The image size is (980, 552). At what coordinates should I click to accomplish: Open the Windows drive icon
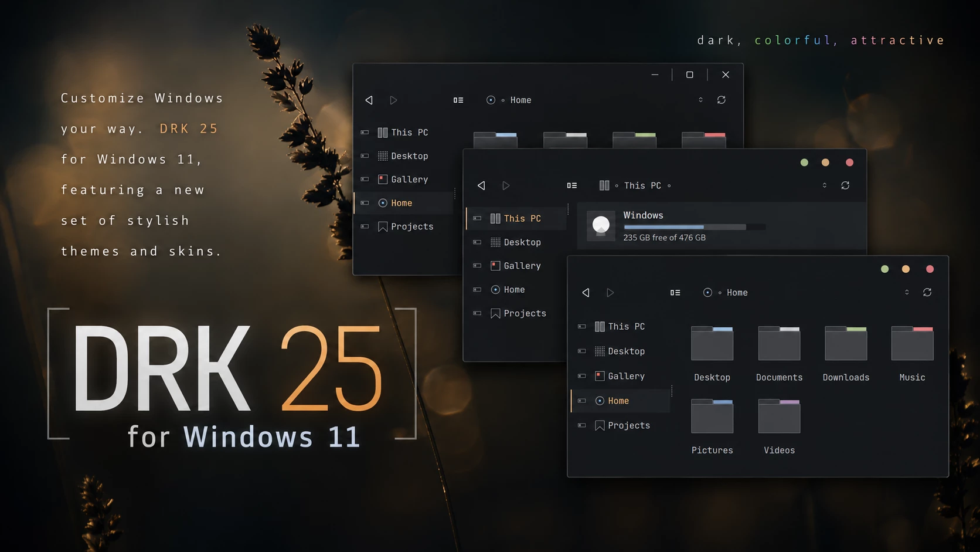coord(601,225)
